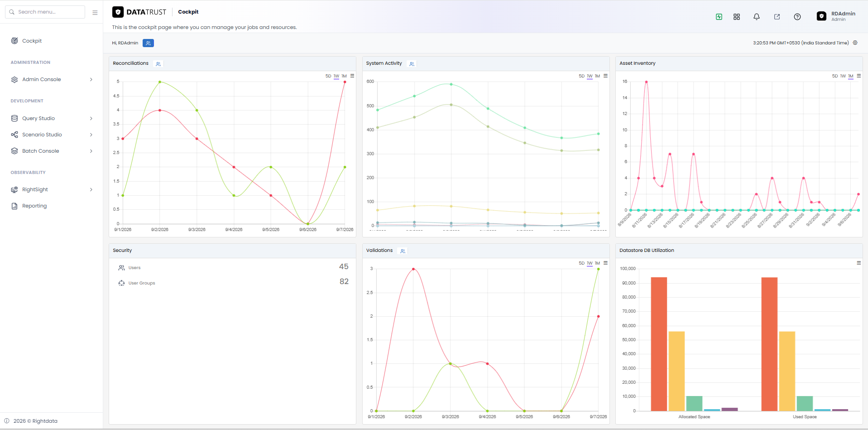This screenshot has height=430, width=868.
Task: Open the RDAdmin user profile menu
Action: pyautogui.click(x=836, y=16)
